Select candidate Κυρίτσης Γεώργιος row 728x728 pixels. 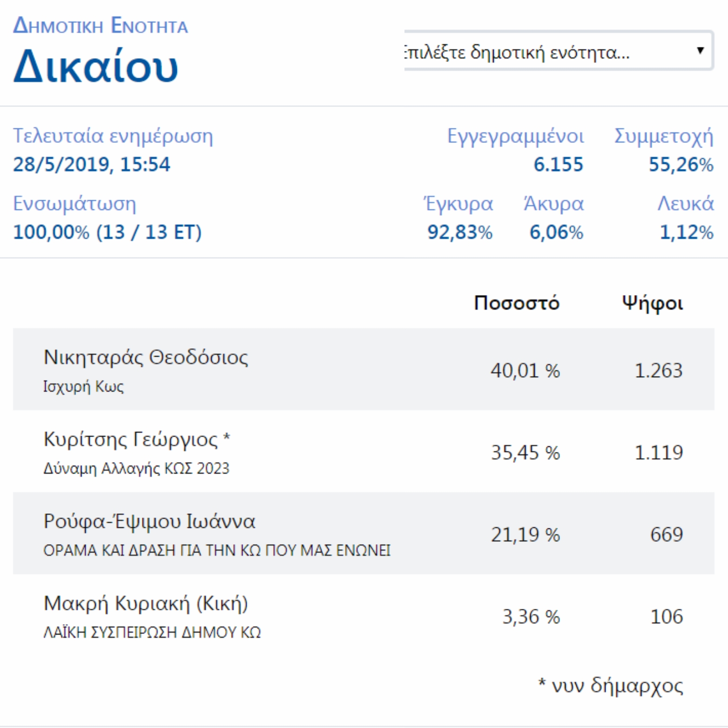tap(363, 452)
